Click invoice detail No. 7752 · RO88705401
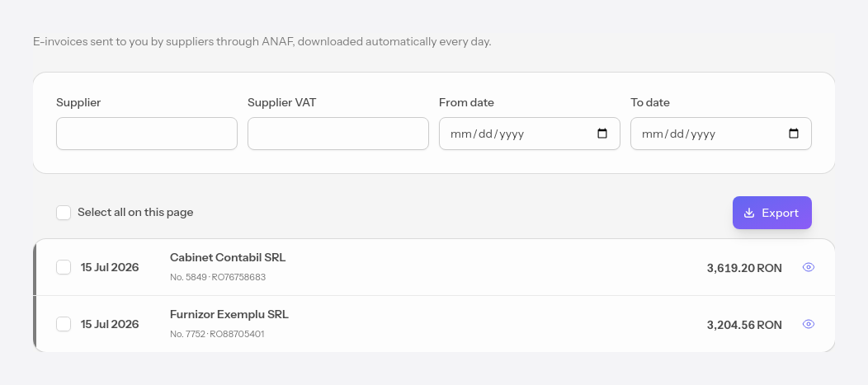 pyautogui.click(x=217, y=334)
